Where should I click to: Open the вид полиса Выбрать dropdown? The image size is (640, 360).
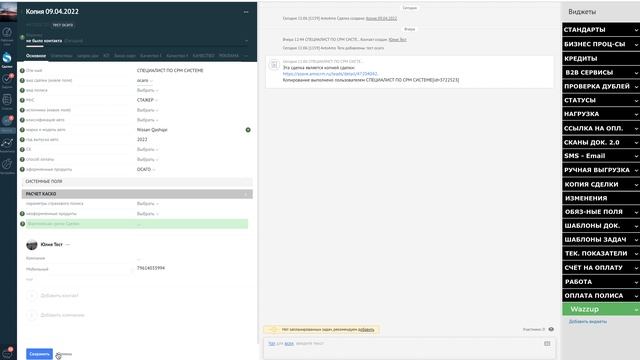click(147, 90)
